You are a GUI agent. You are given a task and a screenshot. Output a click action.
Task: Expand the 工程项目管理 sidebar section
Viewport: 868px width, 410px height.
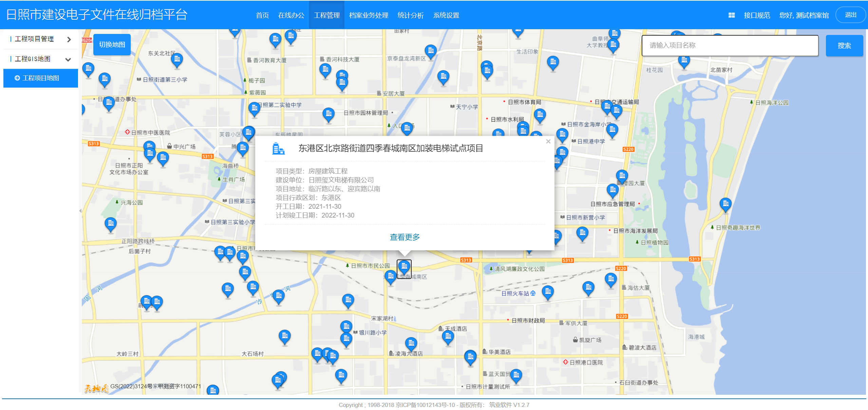pyautogui.click(x=41, y=39)
